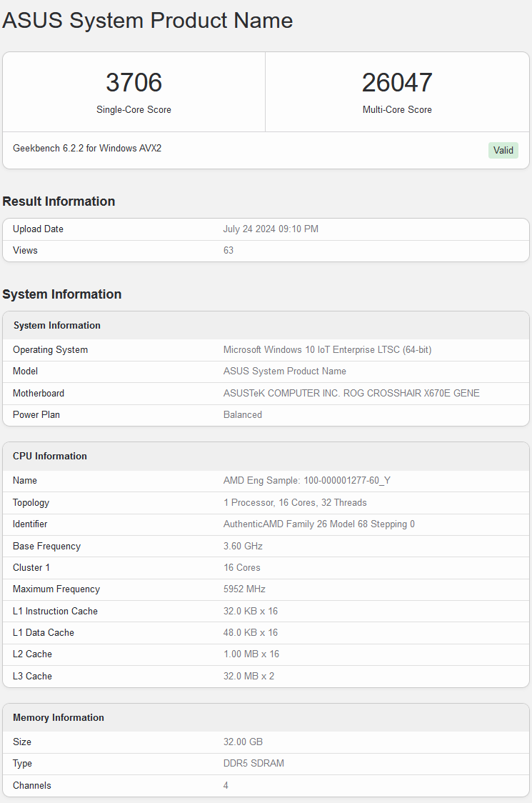
Task: Click the Model value ASUS System Product Name
Action: coord(285,371)
